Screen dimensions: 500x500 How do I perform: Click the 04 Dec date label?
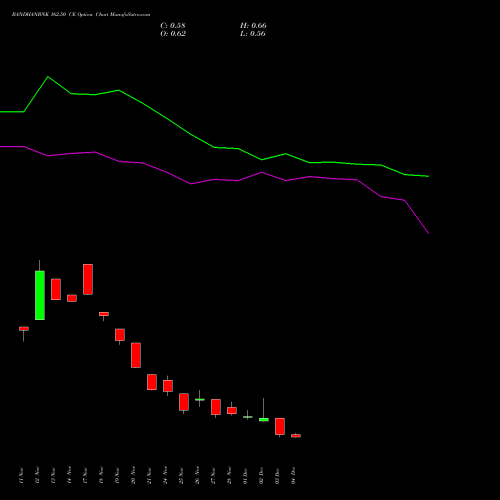point(293,475)
